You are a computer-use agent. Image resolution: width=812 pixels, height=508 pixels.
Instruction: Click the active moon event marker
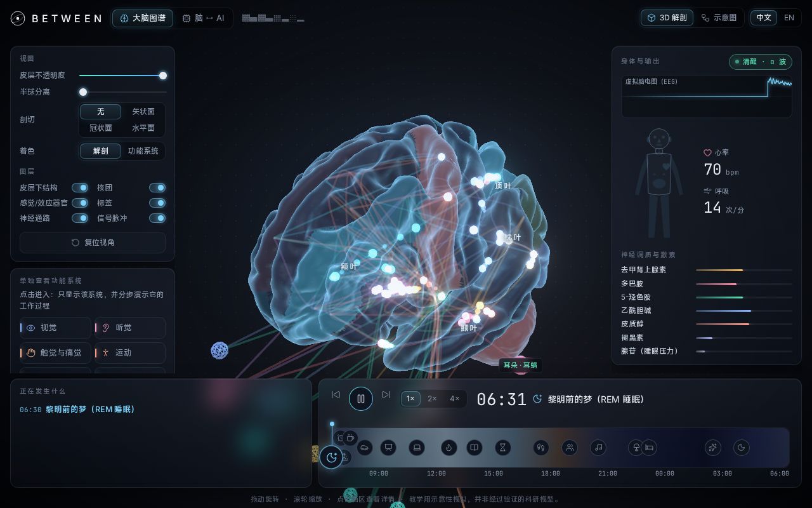coord(331,457)
